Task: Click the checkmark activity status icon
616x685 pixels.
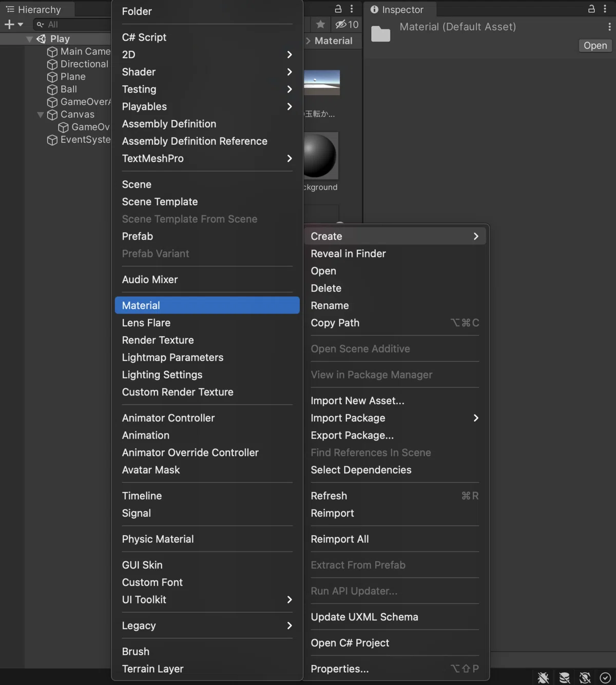Action: 605,677
